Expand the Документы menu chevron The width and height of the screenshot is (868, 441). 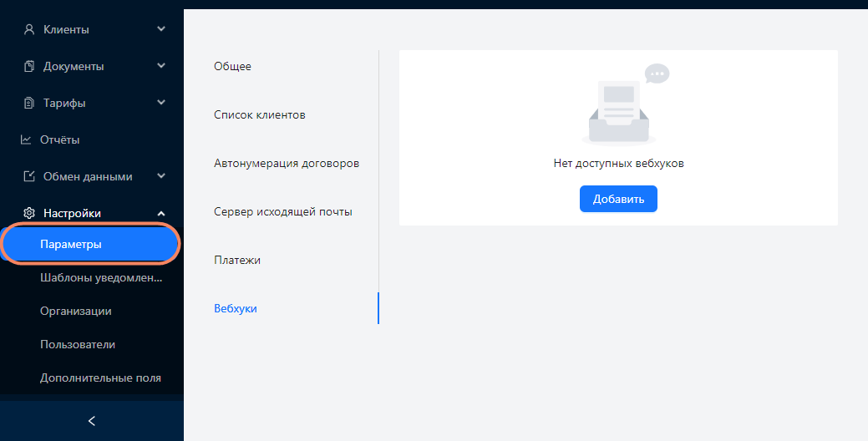(x=161, y=66)
